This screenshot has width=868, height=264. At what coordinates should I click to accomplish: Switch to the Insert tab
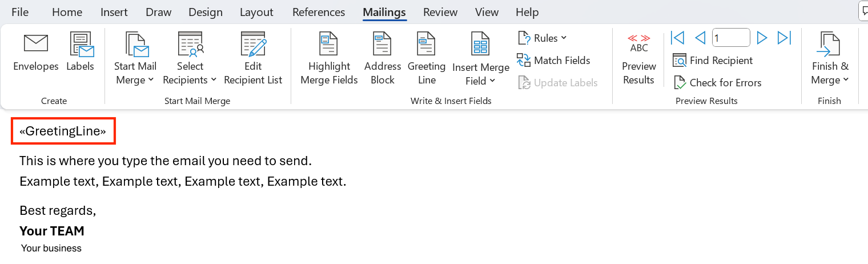tap(114, 12)
